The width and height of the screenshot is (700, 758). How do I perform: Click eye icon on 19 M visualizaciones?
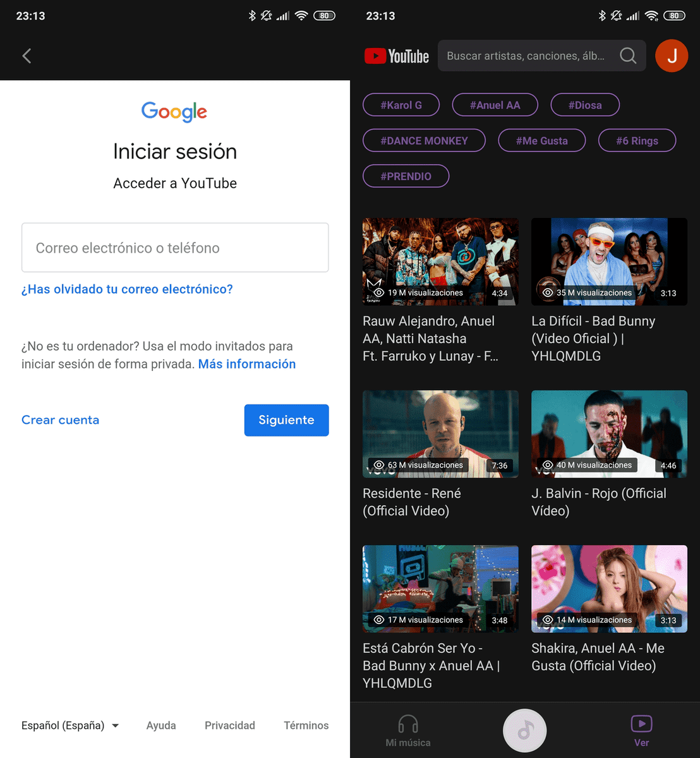[x=379, y=293]
